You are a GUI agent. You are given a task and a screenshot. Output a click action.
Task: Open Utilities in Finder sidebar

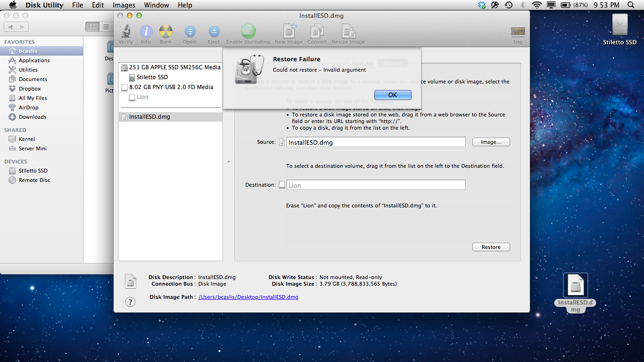click(41, 70)
